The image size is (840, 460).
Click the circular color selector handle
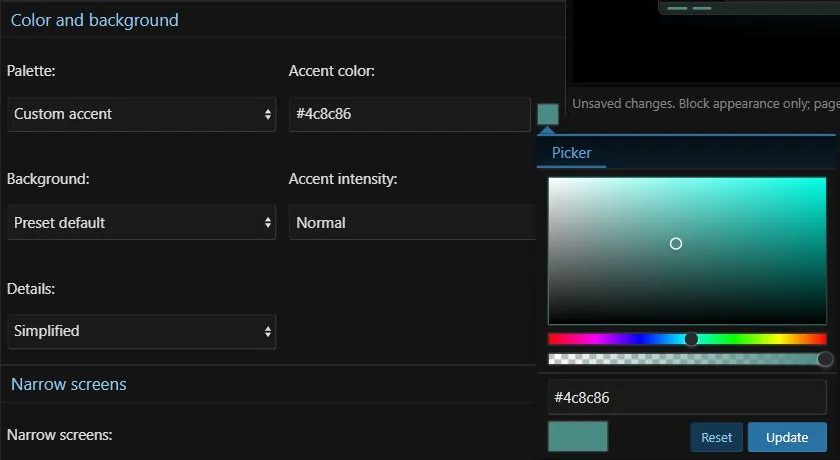click(x=676, y=244)
